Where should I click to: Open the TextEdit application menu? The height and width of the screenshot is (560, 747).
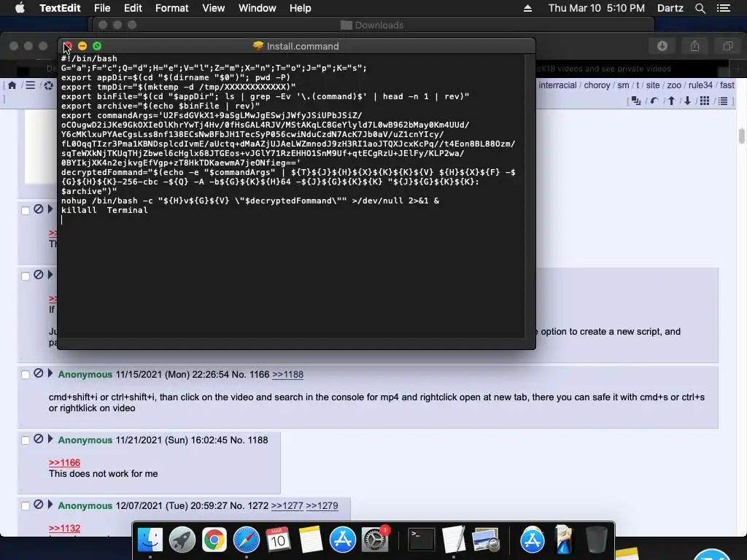tap(60, 8)
